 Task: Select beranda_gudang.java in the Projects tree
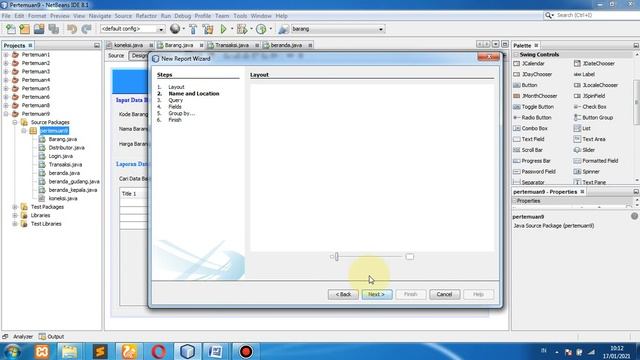[74, 182]
